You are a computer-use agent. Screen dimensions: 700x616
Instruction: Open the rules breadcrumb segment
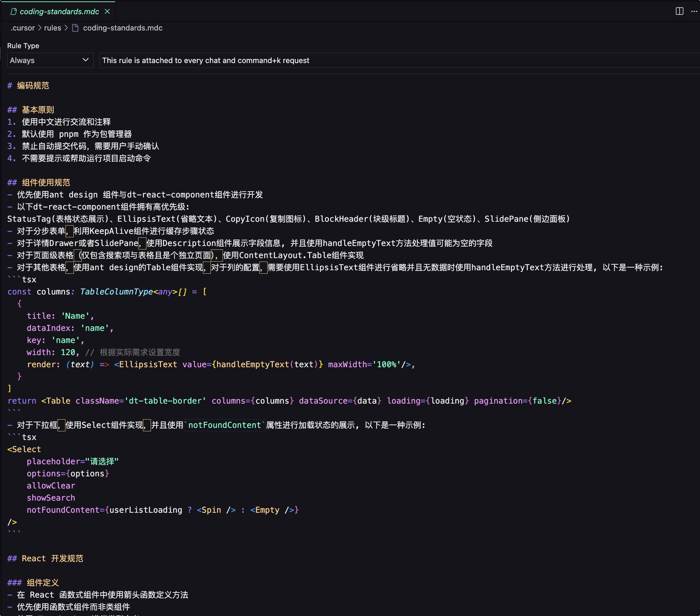(x=52, y=28)
